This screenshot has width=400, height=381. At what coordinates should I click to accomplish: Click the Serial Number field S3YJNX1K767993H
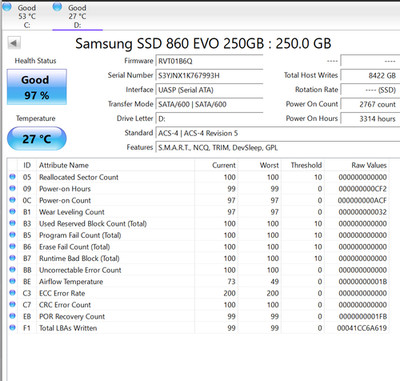tap(209, 75)
